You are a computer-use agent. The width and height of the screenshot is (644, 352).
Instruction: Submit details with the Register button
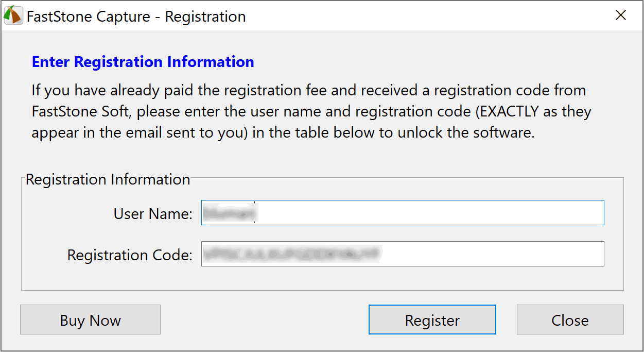tap(432, 320)
